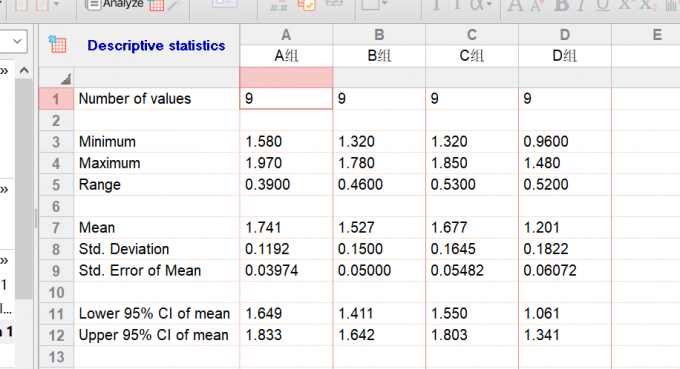The width and height of the screenshot is (680, 369).
Task: Toggle bold text formatting
Action: click(x=562, y=5)
